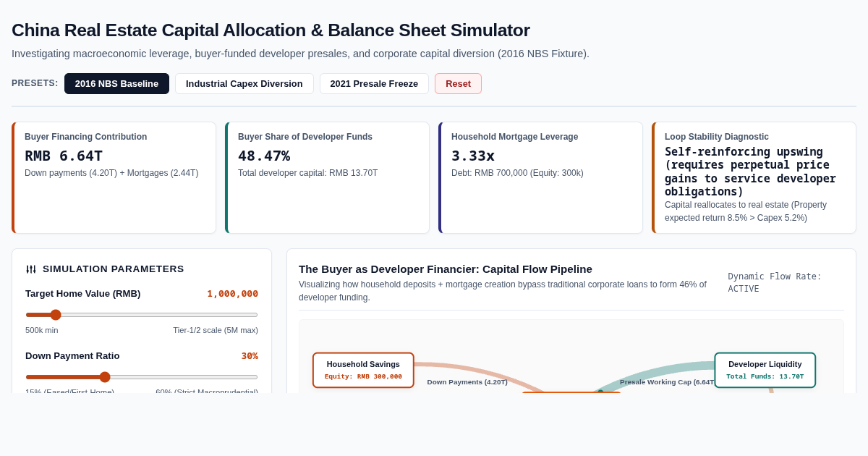Click the Reset button

coord(458,83)
